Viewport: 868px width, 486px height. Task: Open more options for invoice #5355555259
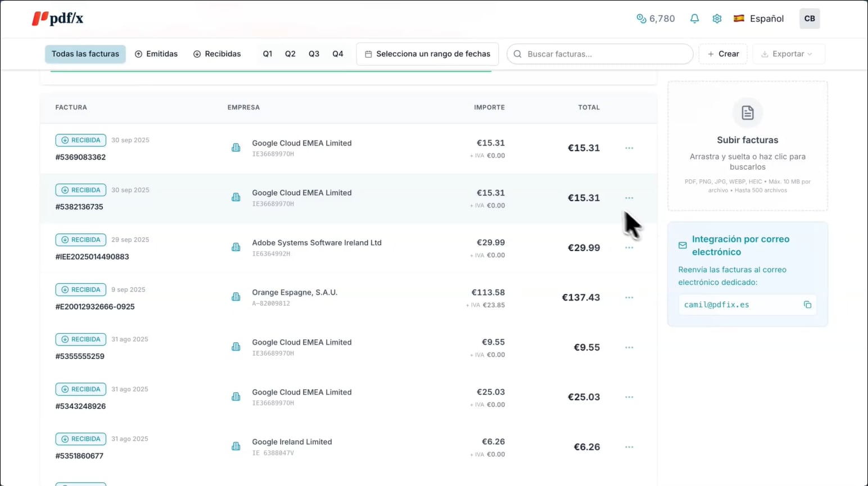click(629, 348)
